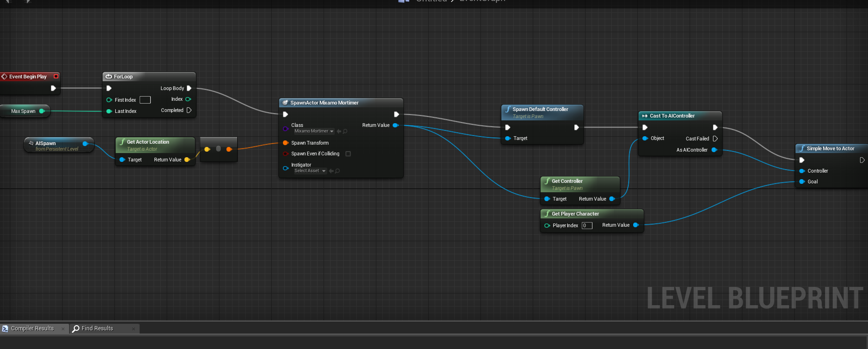Select the Event Begin Play node title
The width and height of the screenshot is (868, 349).
point(28,77)
